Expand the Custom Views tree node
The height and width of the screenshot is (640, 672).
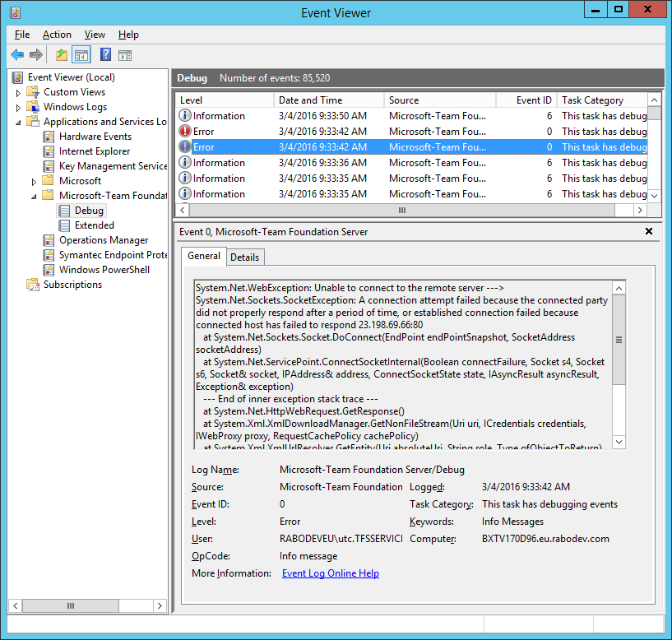[18, 93]
